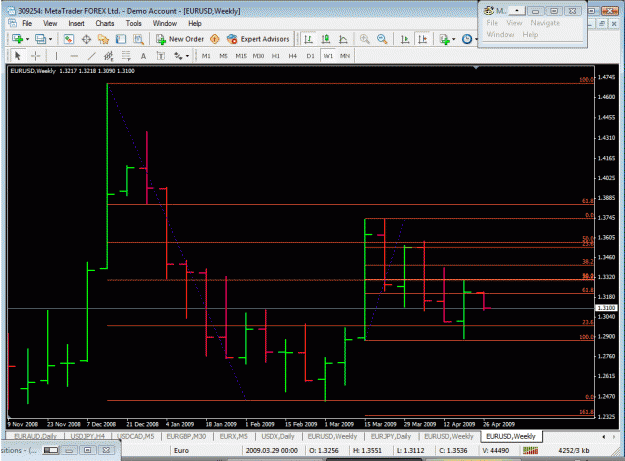Click the 'C: 1.3536' status bar value

click(453, 450)
